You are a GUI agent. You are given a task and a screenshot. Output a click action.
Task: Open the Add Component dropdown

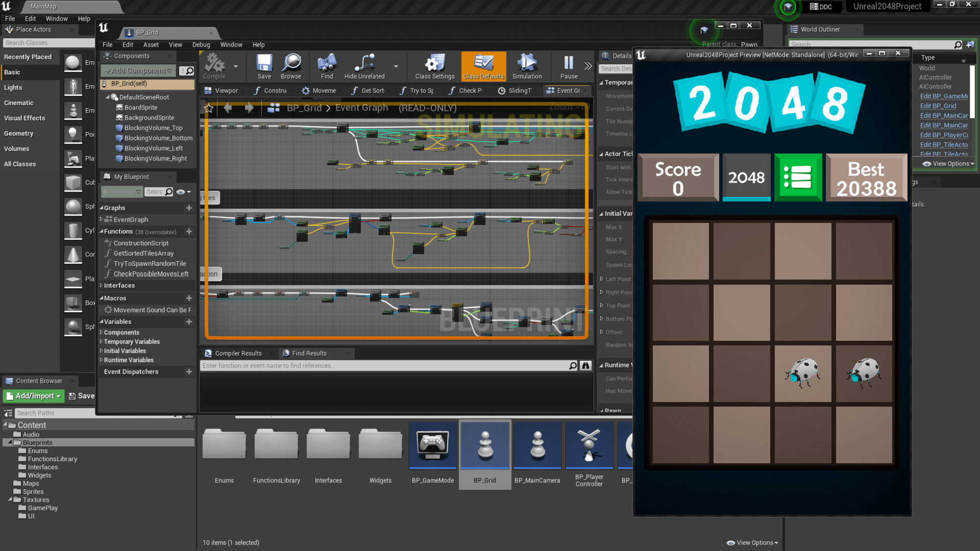(138, 70)
